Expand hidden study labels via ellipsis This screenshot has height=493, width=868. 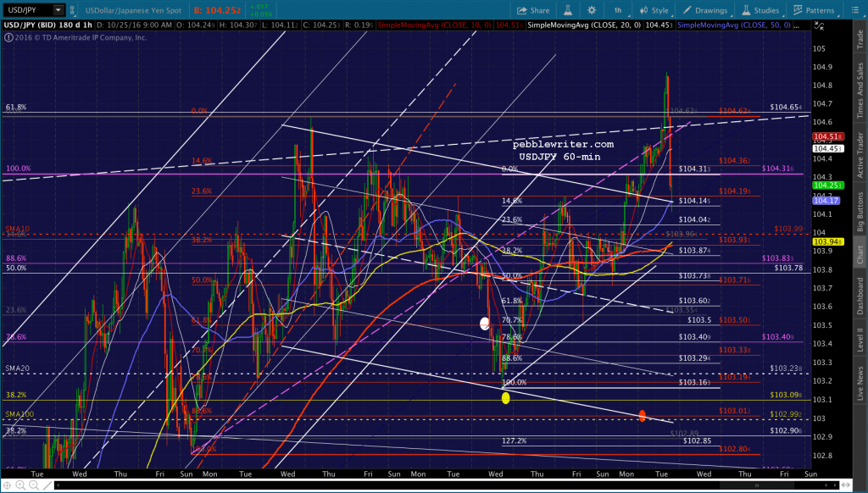click(x=798, y=25)
